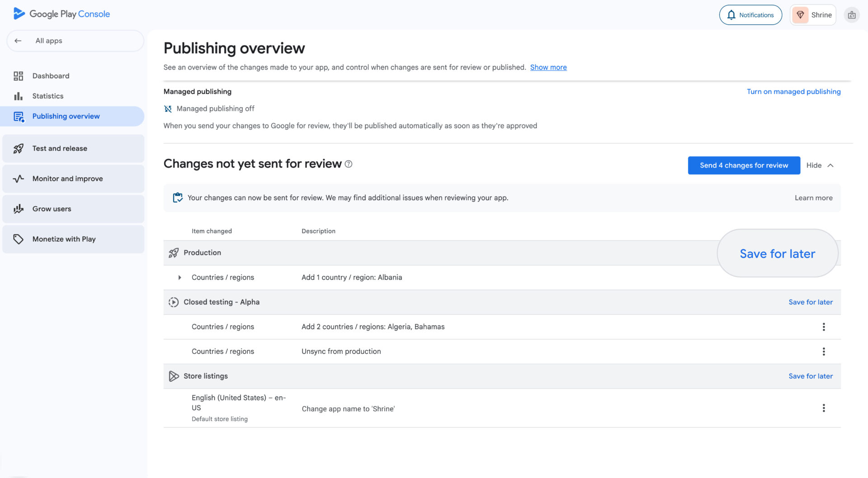Open the Notifications bell button
Screen dimensions: 868x478
(750, 15)
